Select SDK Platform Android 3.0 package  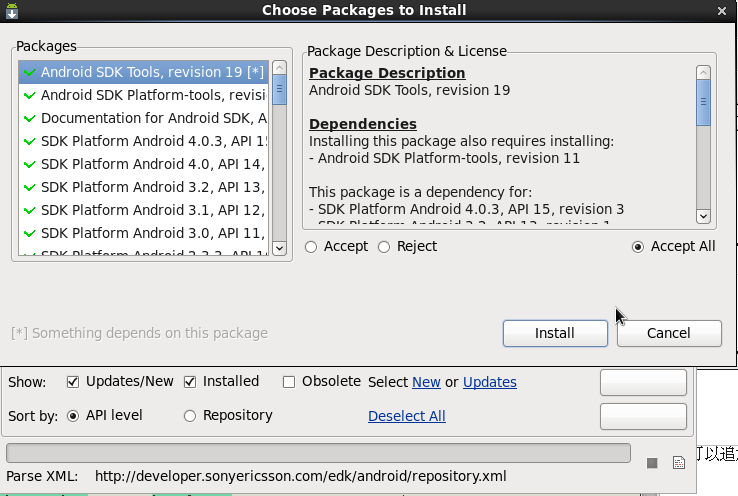pos(152,233)
